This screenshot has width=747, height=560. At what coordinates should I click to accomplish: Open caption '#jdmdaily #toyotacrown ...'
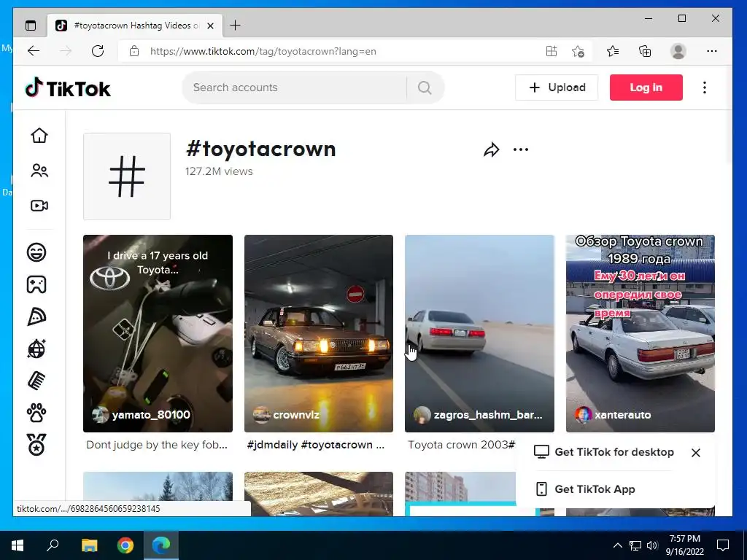pos(316,445)
